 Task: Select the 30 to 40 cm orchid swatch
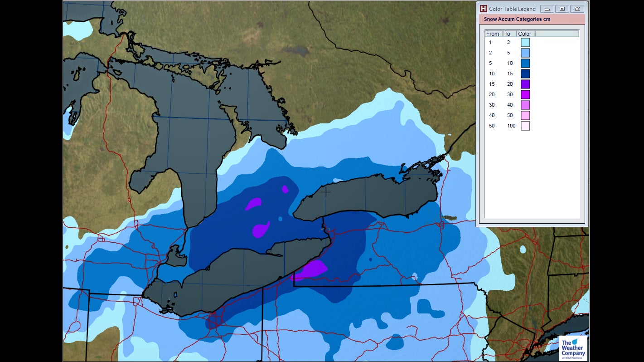click(x=525, y=105)
